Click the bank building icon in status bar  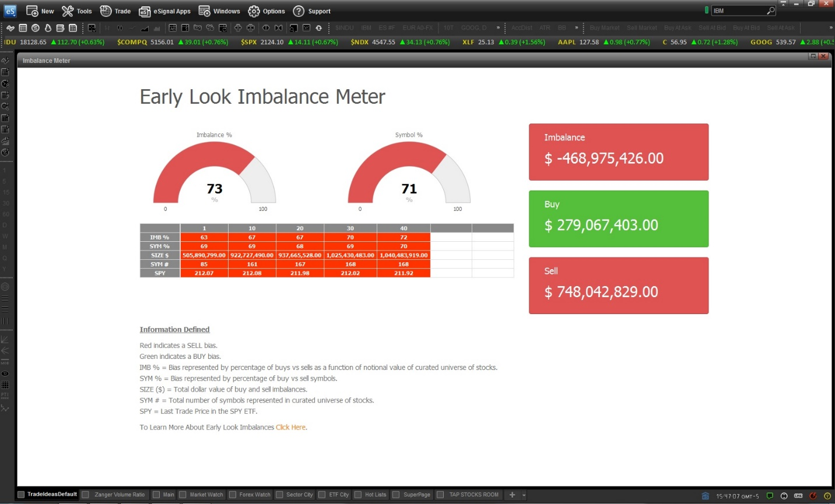tap(705, 496)
